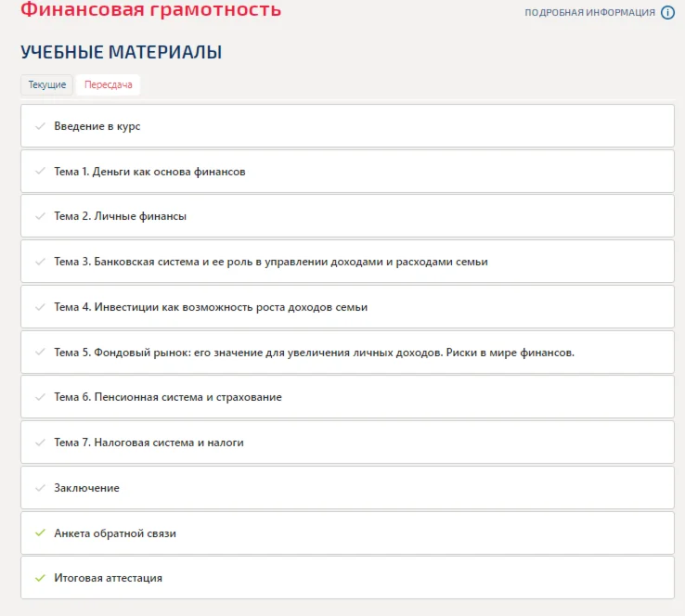Open the Введение в курс section
This screenshot has height=616, width=685.
347,126
